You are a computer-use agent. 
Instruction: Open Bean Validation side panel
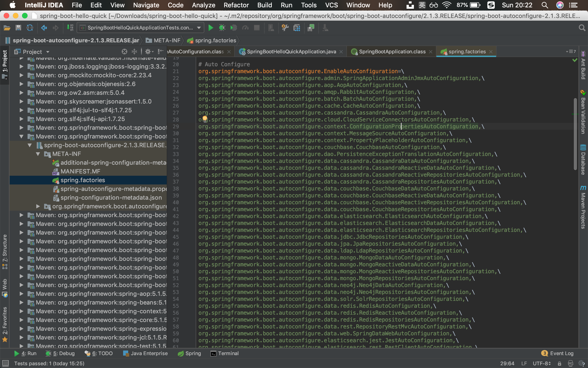click(583, 112)
